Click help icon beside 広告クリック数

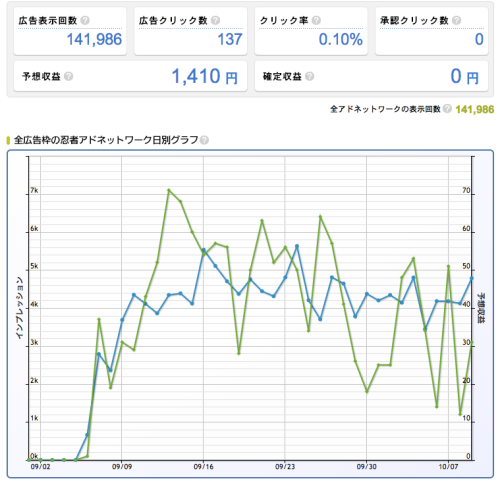(x=216, y=20)
